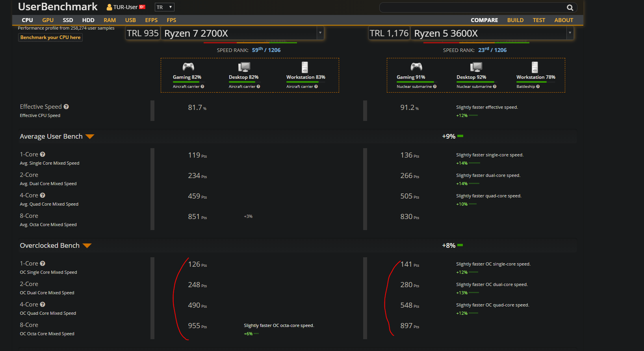Open the Ryzen 5 3600X selector arrow
644x351 pixels.
coord(570,33)
